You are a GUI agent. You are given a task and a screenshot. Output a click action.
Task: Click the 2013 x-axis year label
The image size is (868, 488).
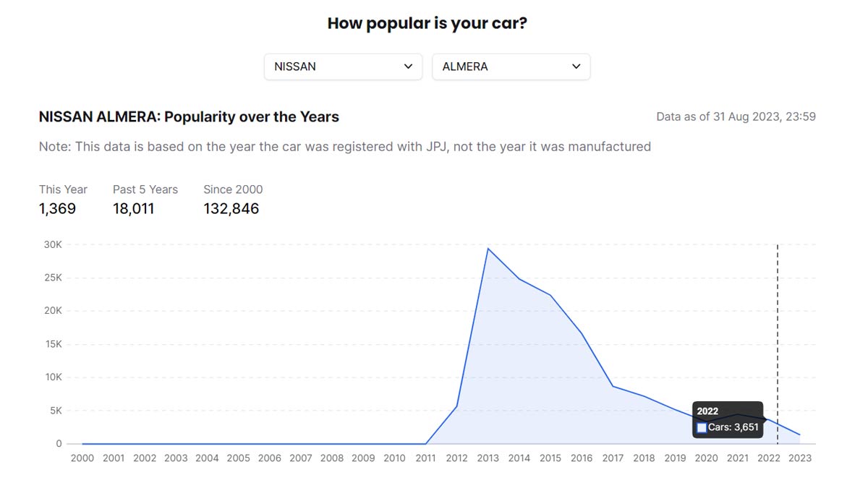click(x=488, y=458)
